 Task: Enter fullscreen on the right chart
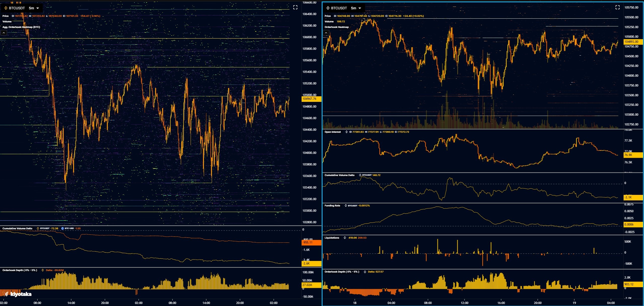coord(618,7)
